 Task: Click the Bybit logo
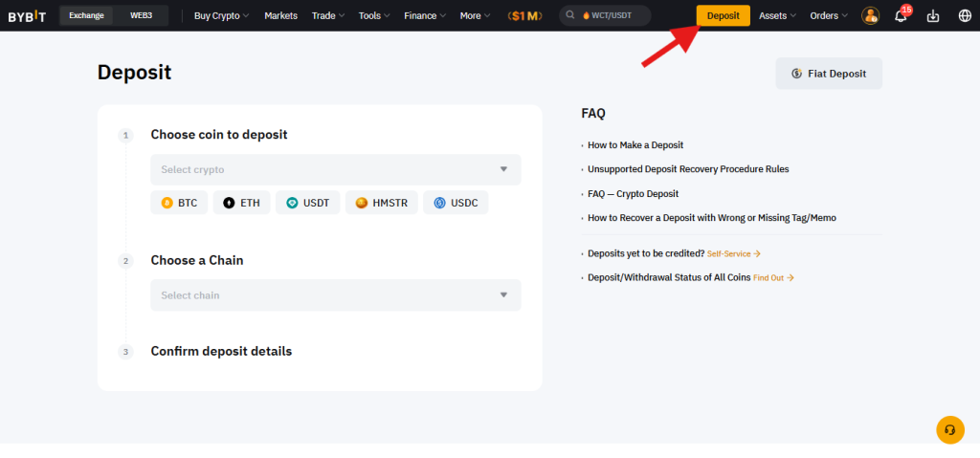[x=26, y=16]
